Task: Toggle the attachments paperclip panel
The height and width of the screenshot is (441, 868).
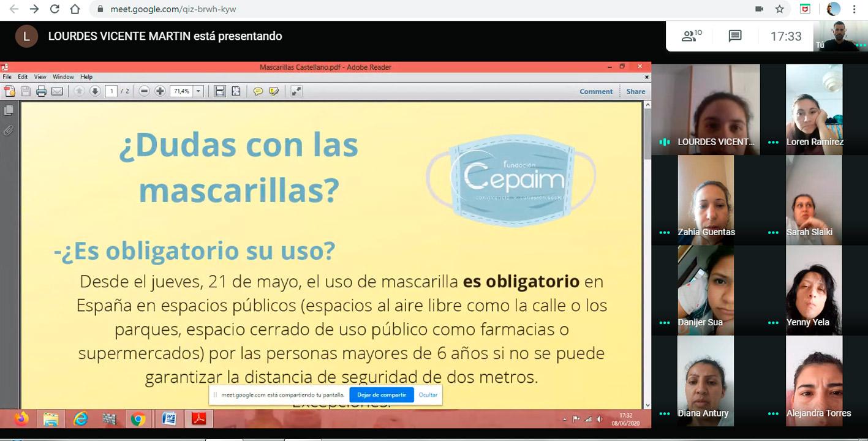Action: point(9,130)
